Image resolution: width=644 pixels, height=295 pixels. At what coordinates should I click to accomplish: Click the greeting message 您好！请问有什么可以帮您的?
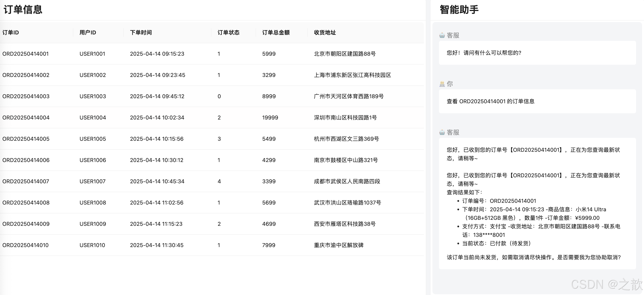coord(484,53)
